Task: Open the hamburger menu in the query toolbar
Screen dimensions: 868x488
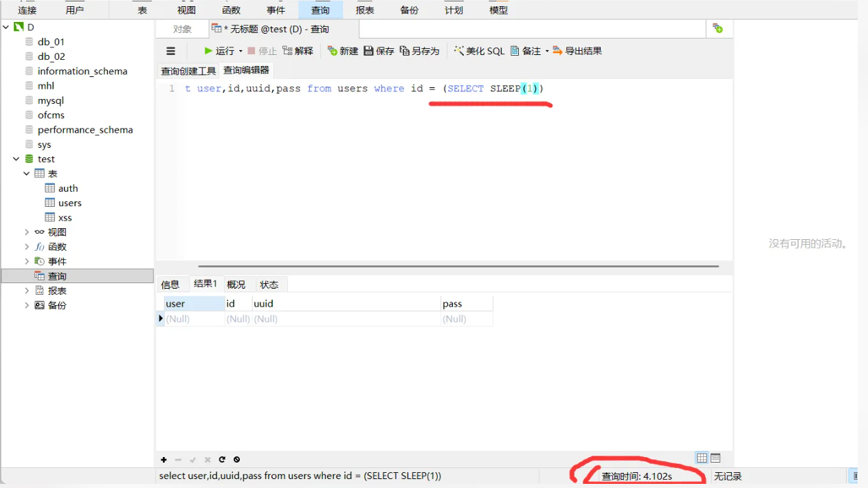Action: 170,50
